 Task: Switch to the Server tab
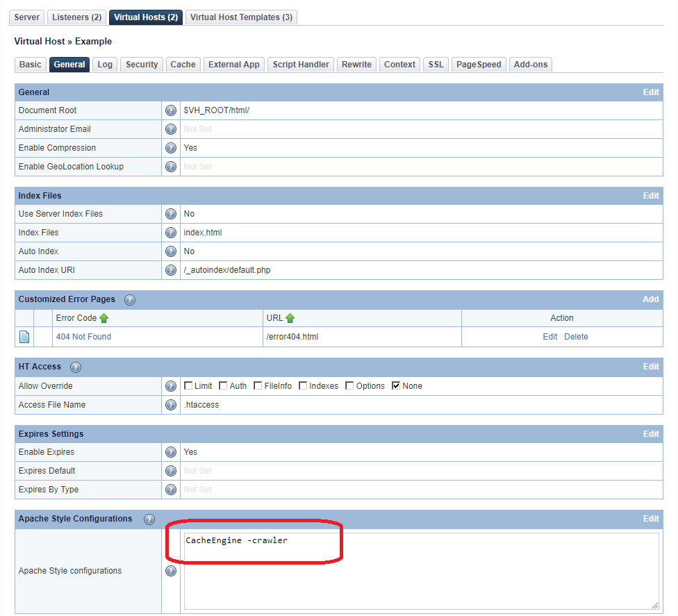27,17
